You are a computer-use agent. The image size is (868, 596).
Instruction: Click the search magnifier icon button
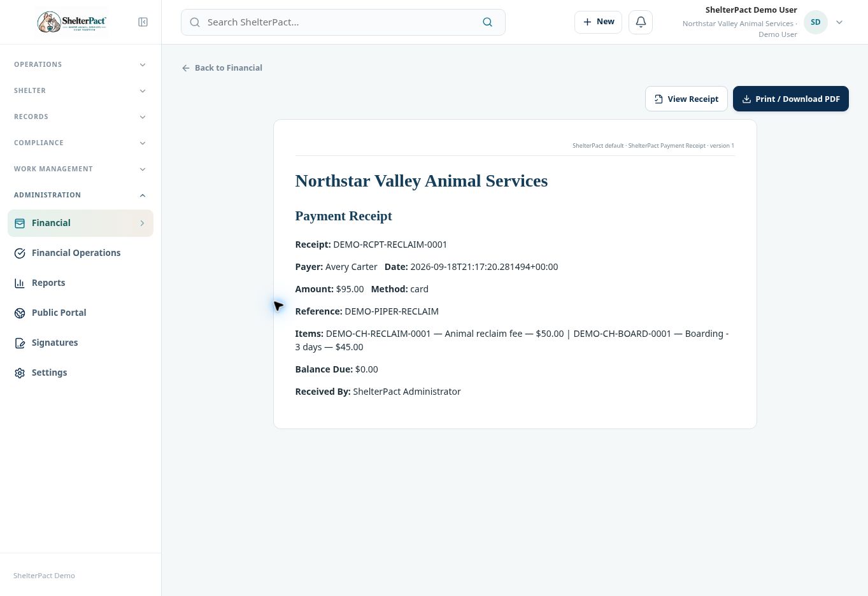pyautogui.click(x=487, y=22)
